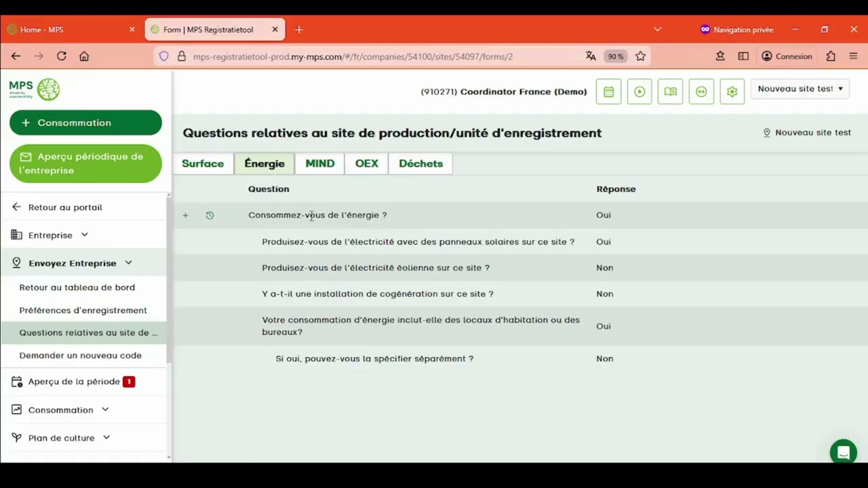Open the settings gear in the header
The image size is (868, 488).
pyautogui.click(x=732, y=91)
